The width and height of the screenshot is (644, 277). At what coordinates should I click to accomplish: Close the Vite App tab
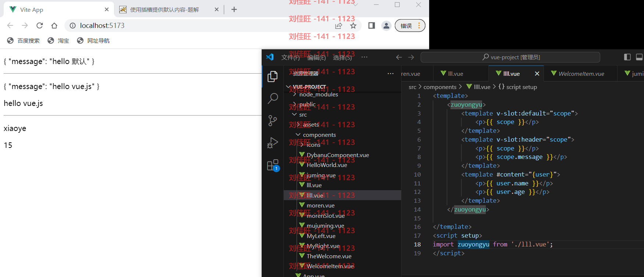pos(107,9)
